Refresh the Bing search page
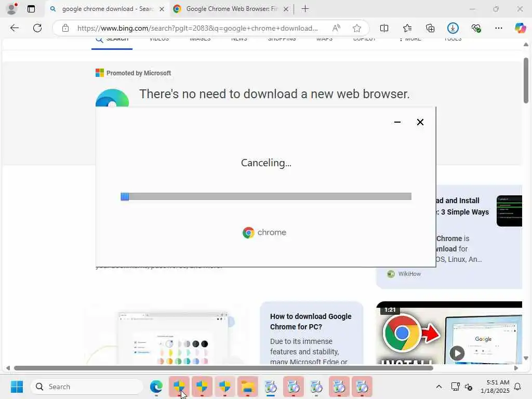Viewport: 532px width, 399px height. [x=37, y=28]
